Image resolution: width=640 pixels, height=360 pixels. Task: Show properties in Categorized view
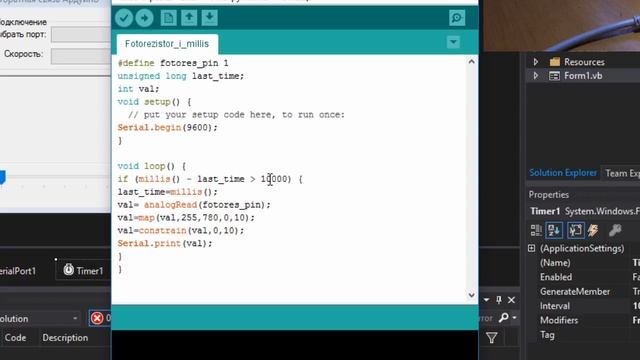(536, 231)
